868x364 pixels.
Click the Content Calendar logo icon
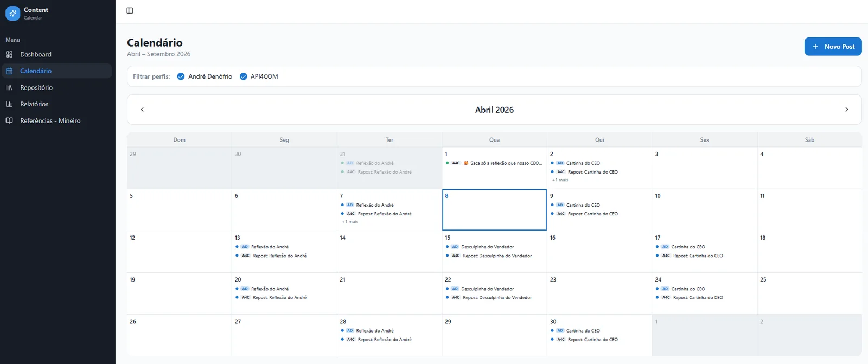click(x=12, y=13)
